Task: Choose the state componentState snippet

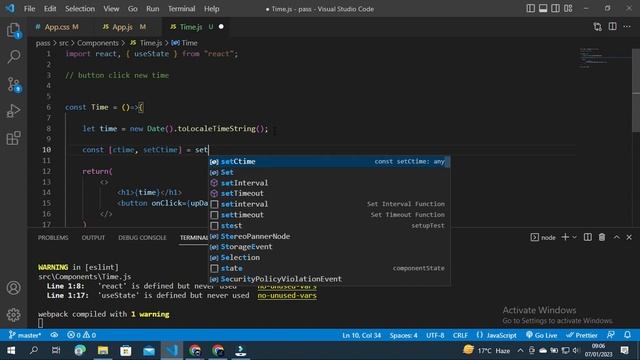Action: pyautogui.click(x=329, y=268)
